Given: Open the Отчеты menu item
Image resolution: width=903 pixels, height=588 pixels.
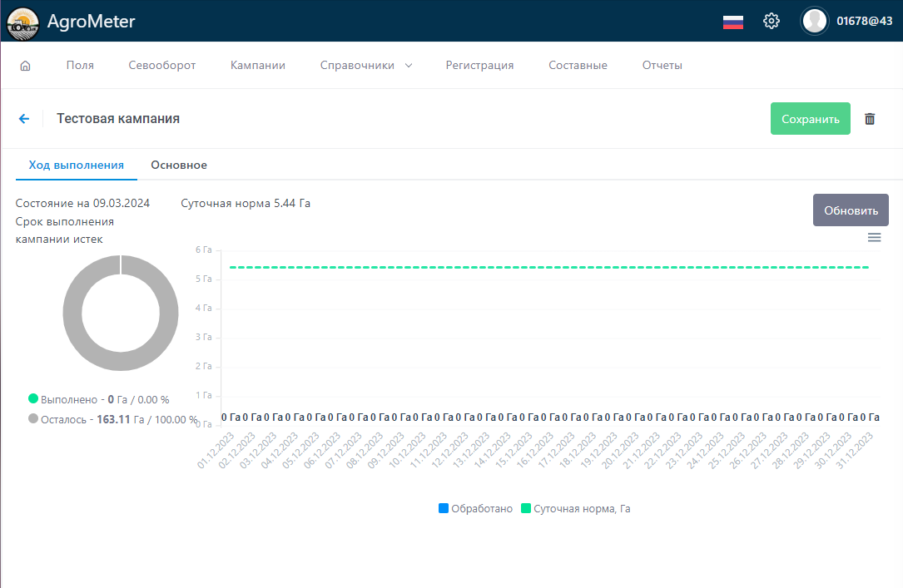Looking at the screenshot, I should [x=662, y=66].
